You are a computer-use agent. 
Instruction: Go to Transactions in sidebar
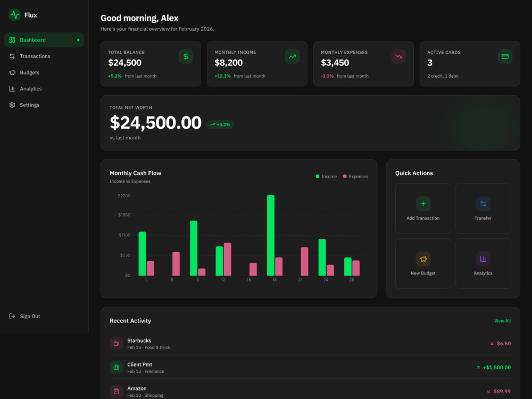point(44,56)
